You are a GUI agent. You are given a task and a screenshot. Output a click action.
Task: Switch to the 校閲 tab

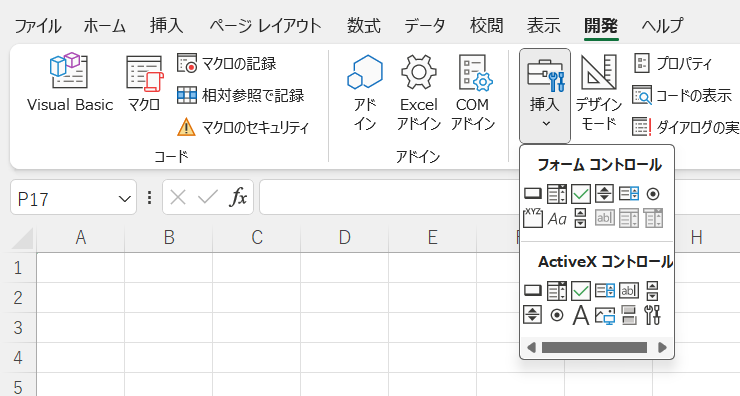(x=486, y=25)
